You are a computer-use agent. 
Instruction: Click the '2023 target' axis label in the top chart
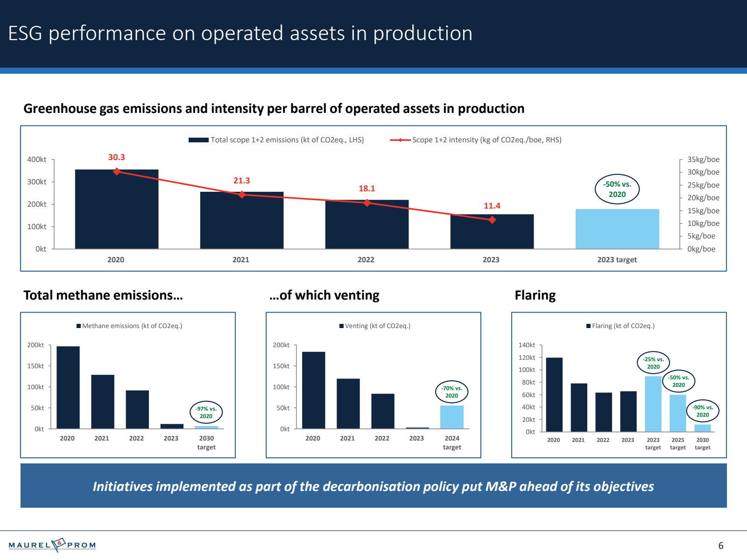(x=617, y=259)
